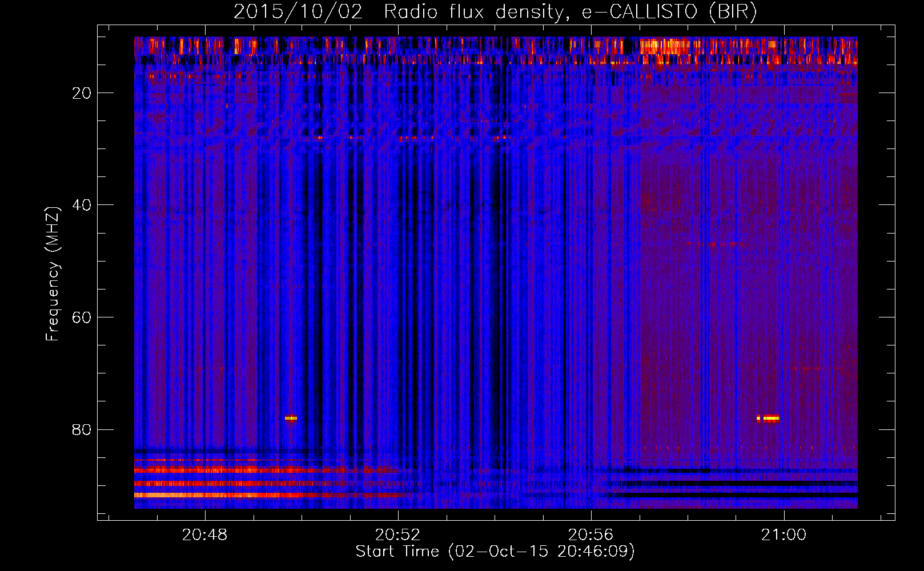Viewport: 924px width, 571px height.
Task: Click the 60 MHz frequency tick label
Action: (82, 317)
